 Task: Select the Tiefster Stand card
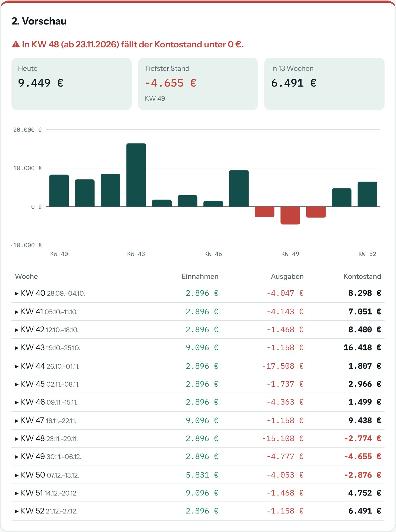click(x=198, y=84)
